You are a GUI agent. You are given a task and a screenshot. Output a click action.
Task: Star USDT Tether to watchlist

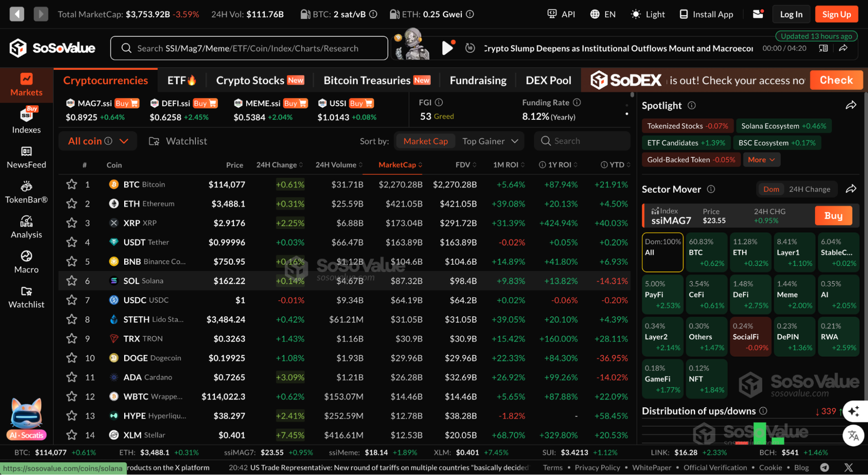click(72, 242)
